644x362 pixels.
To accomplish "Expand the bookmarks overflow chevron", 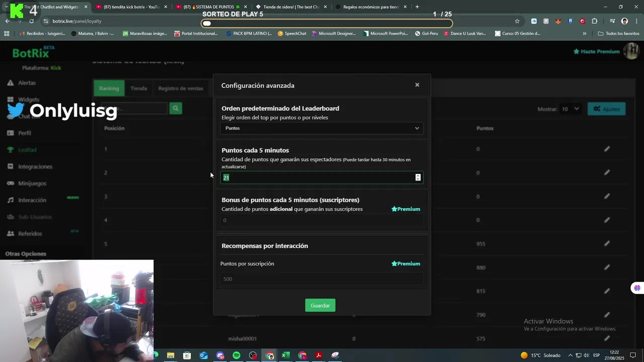I will tap(584, 34).
